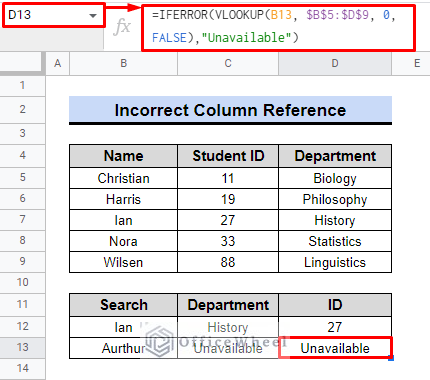This screenshot has width=430, height=380.
Task: Click the 'Search' header cell
Action: 124,305
